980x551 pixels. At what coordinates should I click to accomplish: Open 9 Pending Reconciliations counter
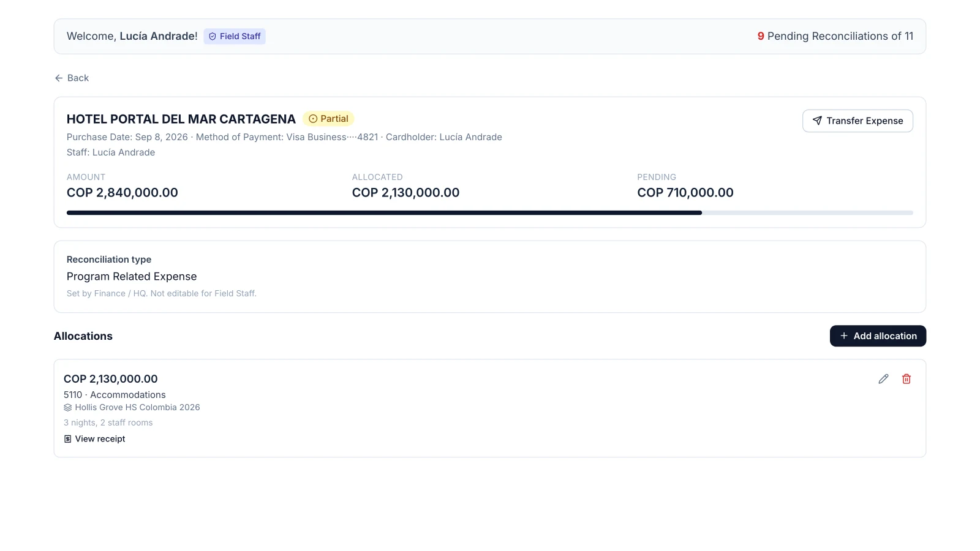coord(835,36)
